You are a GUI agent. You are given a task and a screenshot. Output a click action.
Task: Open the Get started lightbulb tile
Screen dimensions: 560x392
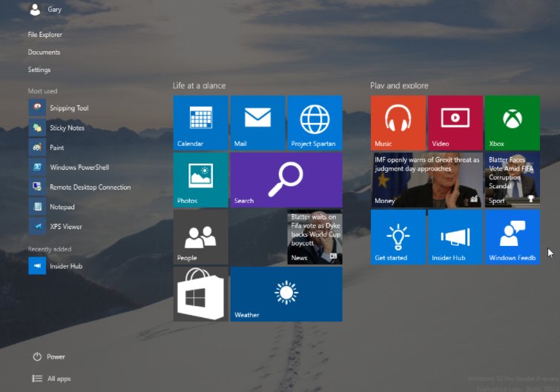click(398, 237)
